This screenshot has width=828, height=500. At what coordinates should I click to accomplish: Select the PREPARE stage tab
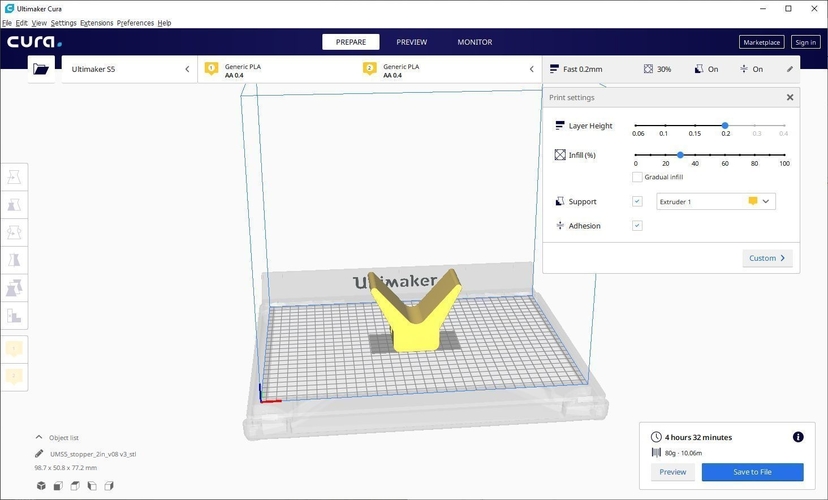tap(351, 42)
